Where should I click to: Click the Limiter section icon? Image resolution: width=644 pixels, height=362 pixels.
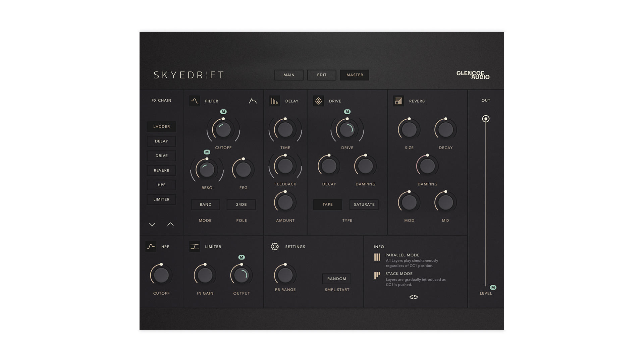click(195, 246)
